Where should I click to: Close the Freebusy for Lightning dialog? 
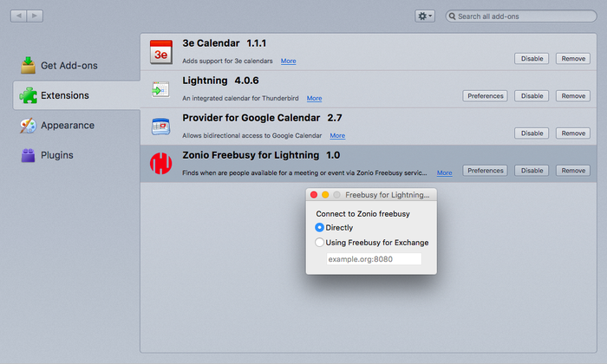click(x=314, y=195)
